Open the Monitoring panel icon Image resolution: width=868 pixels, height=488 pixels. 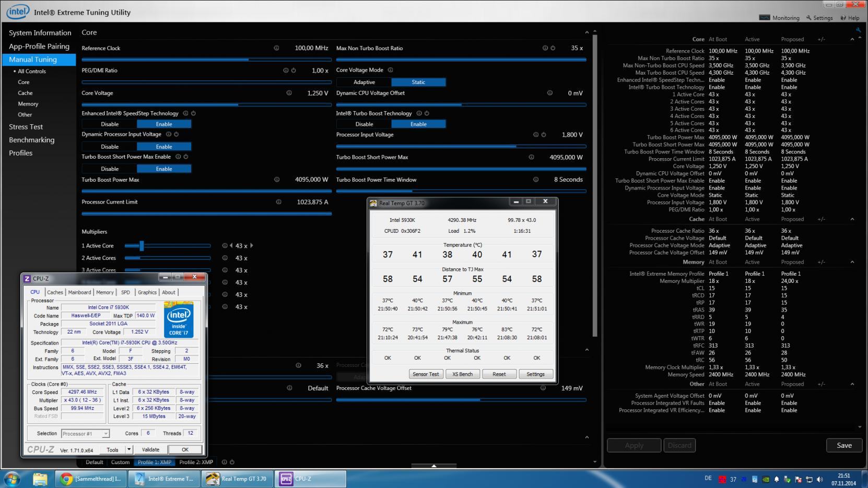point(764,18)
